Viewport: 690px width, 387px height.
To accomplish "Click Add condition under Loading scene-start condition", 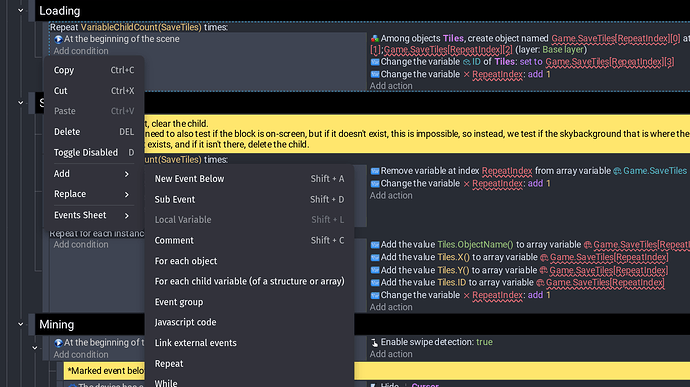I will (81, 51).
